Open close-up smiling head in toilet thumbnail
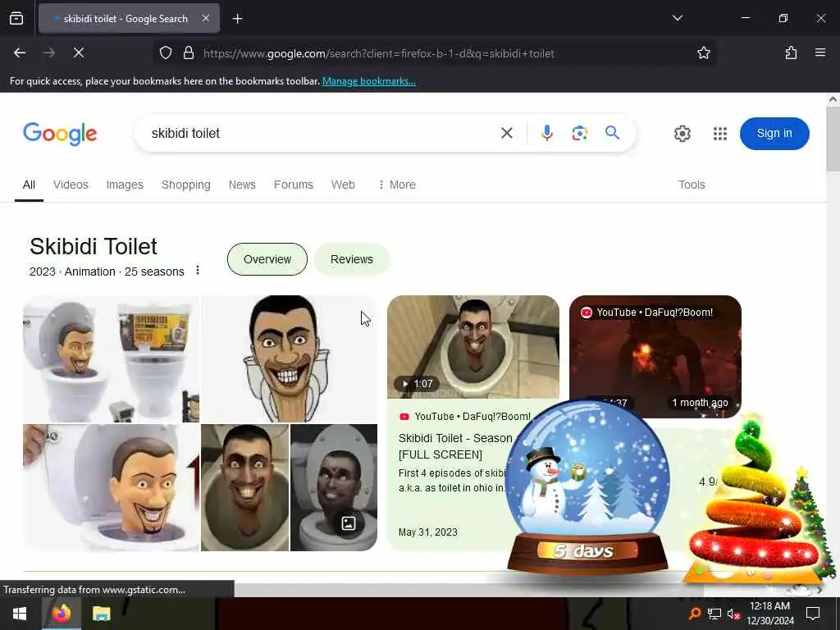The height and width of the screenshot is (630, 840). tap(244, 487)
